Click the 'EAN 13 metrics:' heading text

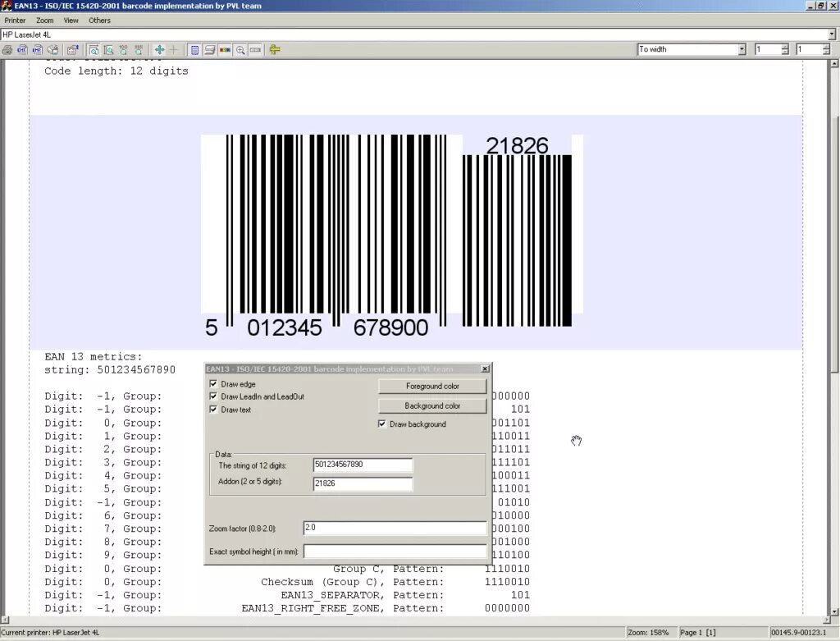pyautogui.click(x=94, y=356)
